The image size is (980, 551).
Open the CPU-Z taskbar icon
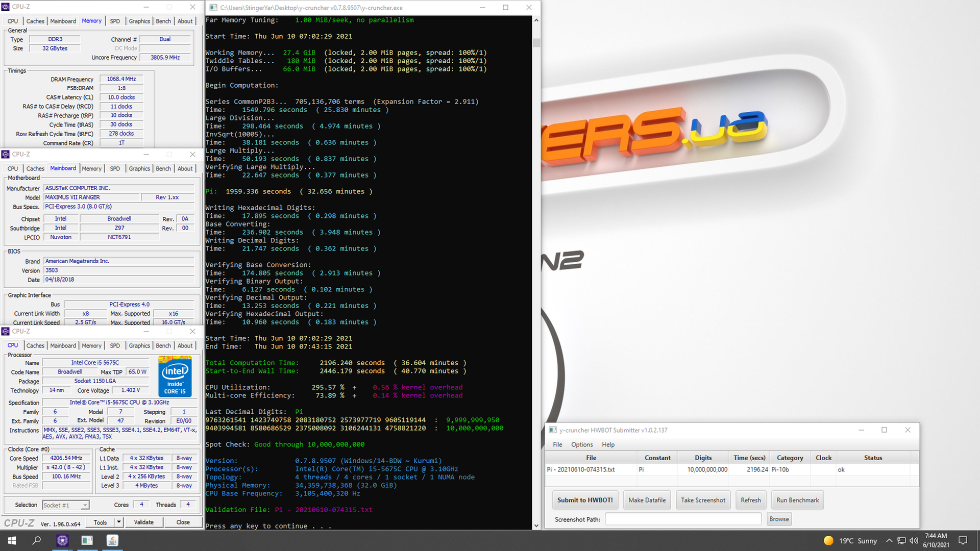[x=62, y=540]
